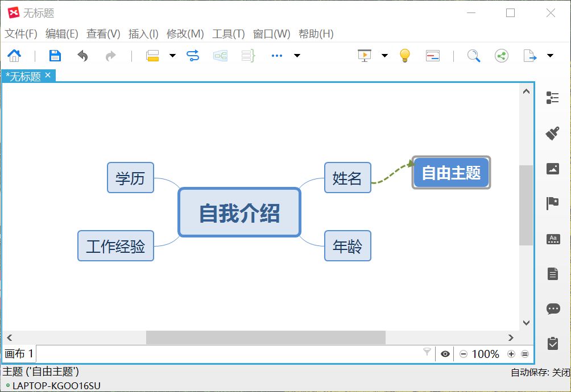Toggle the lightbulb idea feature

point(405,55)
